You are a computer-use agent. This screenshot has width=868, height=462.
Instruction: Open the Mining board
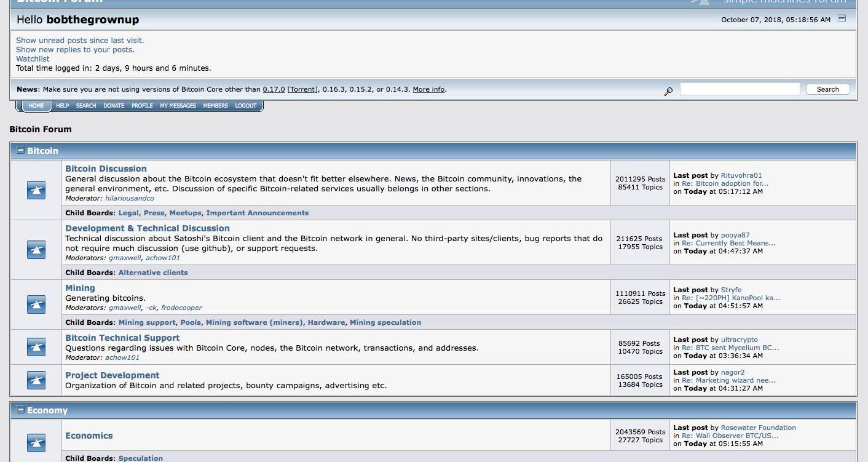click(x=80, y=288)
